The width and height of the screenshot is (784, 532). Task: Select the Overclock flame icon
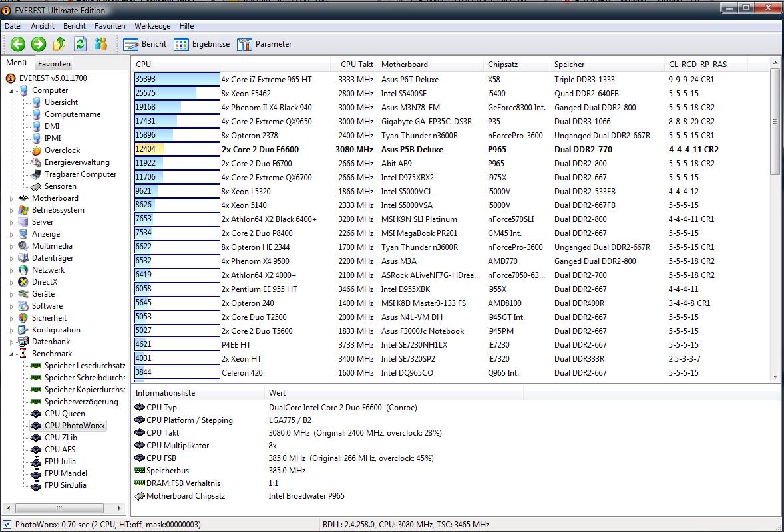pos(36,150)
